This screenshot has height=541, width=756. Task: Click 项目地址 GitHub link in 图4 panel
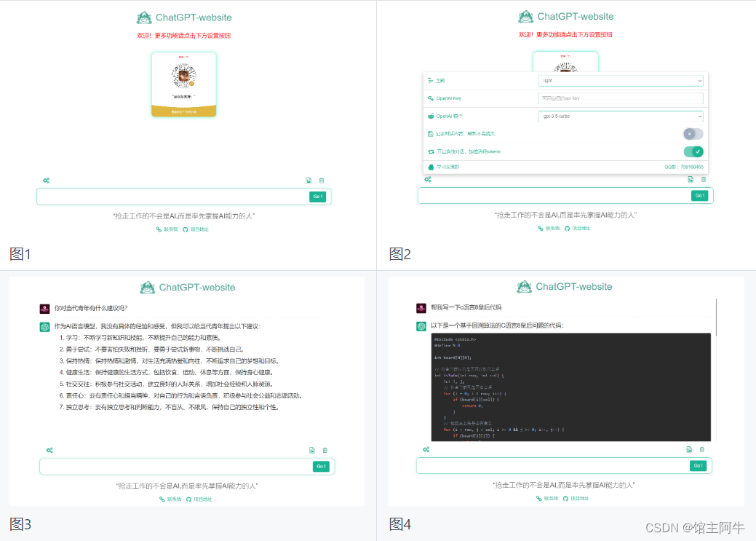click(576, 498)
